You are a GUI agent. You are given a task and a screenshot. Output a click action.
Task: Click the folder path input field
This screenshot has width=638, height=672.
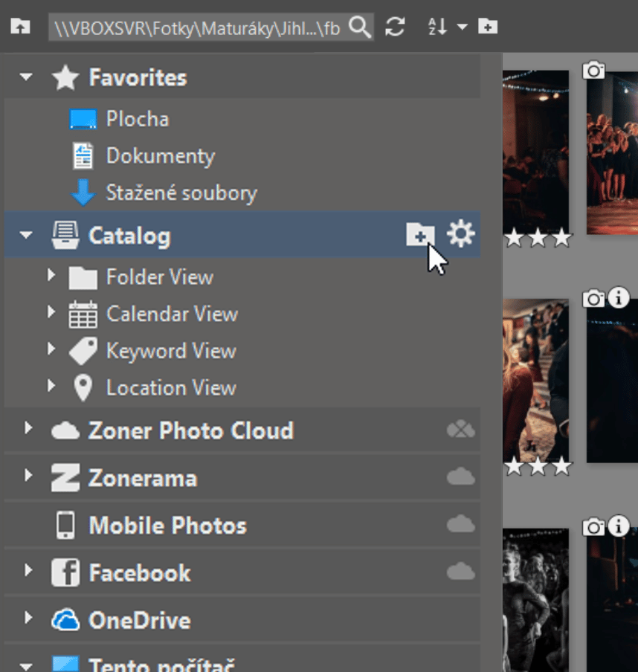(198, 28)
